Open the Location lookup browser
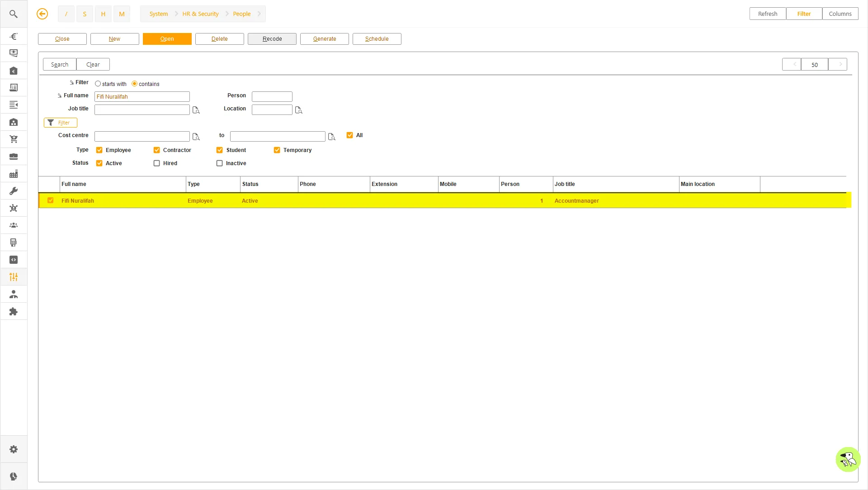The width and height of the screenshot is (868, 490). pos(299,110)
